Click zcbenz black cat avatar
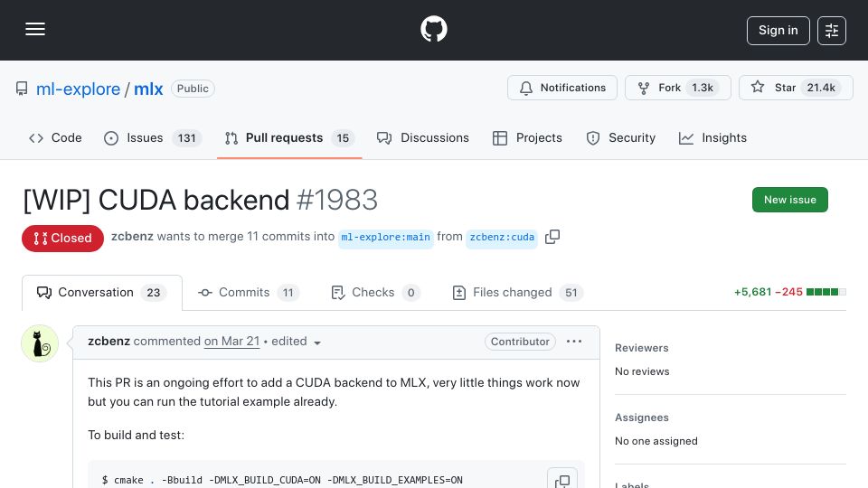This screenshot has width=868, height=488. pos(40,343)
